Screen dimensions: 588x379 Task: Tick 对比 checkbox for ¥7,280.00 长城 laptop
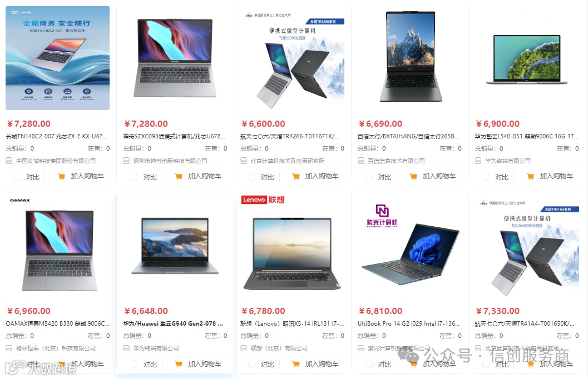[x=17, y=177]
